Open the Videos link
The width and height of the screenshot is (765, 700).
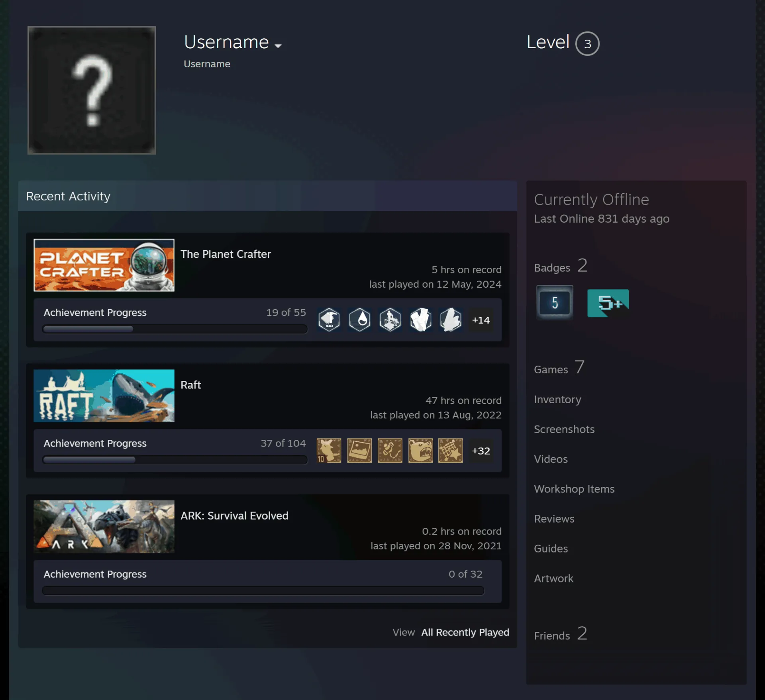551,459
